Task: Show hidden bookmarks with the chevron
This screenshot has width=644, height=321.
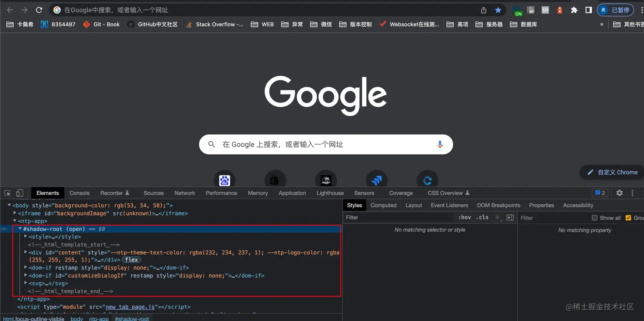Action: point(602,24)
